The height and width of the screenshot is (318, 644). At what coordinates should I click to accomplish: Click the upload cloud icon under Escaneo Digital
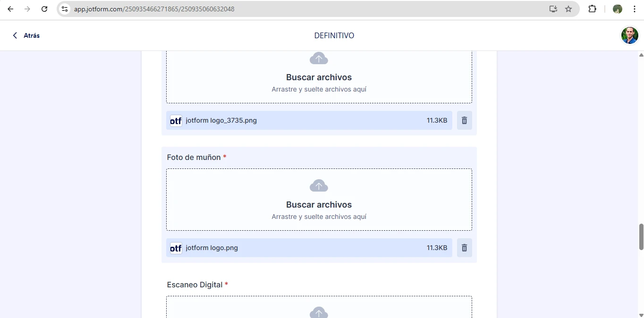click(x=319, y=312)
